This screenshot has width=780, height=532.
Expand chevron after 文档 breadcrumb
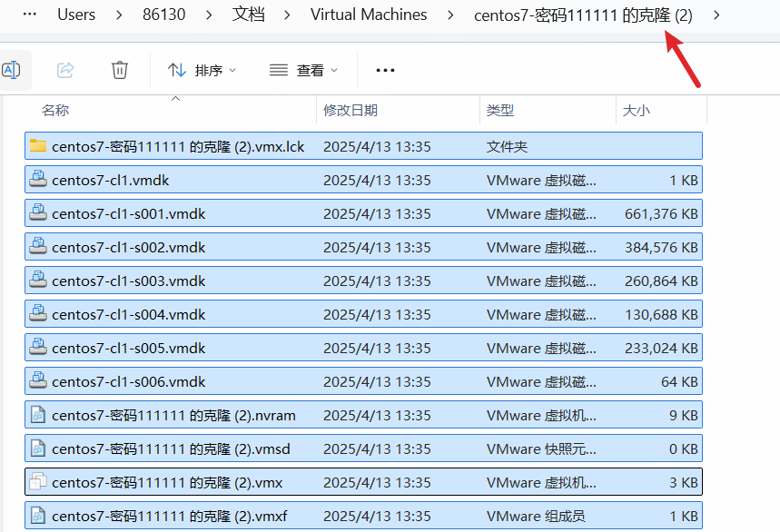pos(287,15)
